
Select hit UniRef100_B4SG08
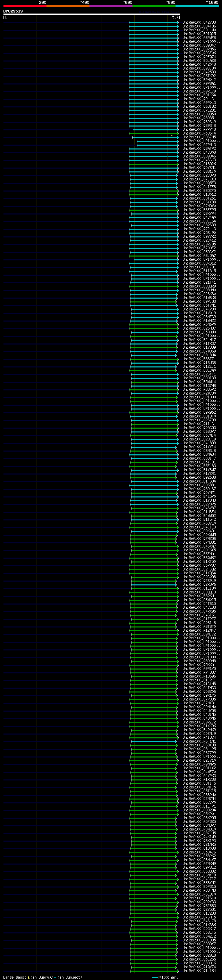[199, 152]
